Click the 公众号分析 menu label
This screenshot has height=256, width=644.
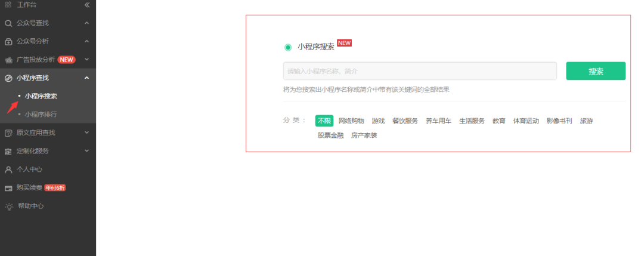point(32,41)
